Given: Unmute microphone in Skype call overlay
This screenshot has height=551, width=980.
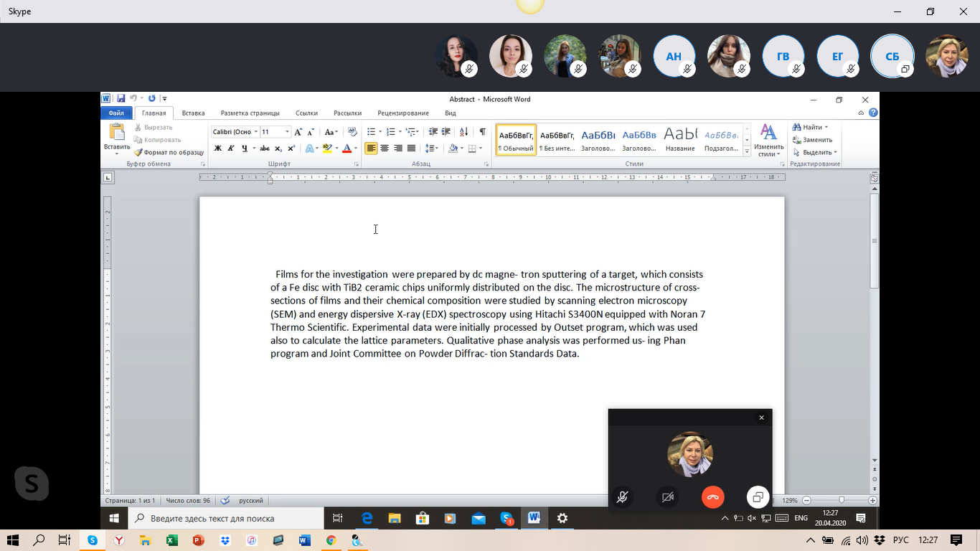Looking at the screenshot, I should pyautogui.click(x=623, y=497).
